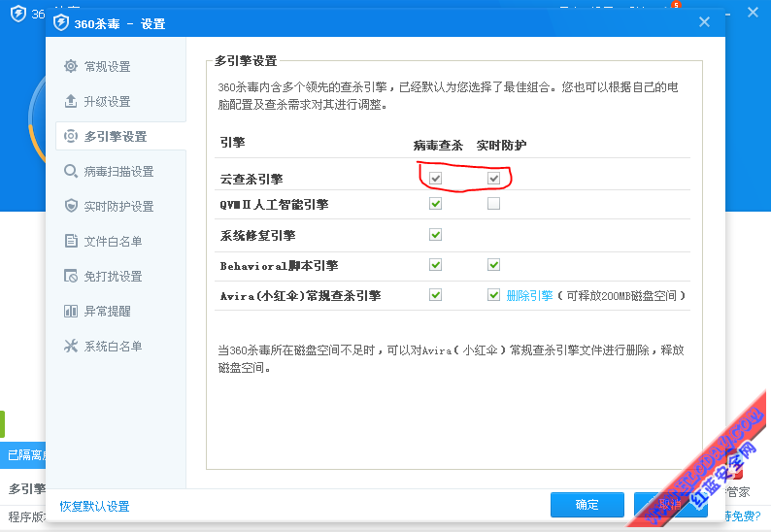Click the 系统修复引擎 row label
Image resolution: width=771 pixels, height=532 pixels.
tap(257, 235)
